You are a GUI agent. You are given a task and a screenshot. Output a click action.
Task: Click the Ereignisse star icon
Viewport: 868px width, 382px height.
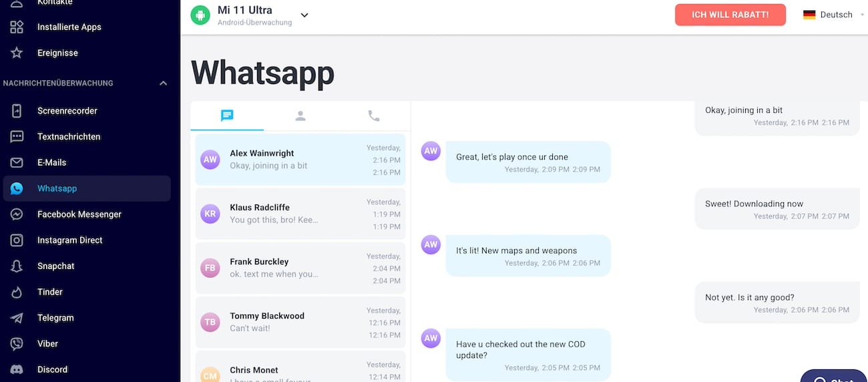(17, 53)
